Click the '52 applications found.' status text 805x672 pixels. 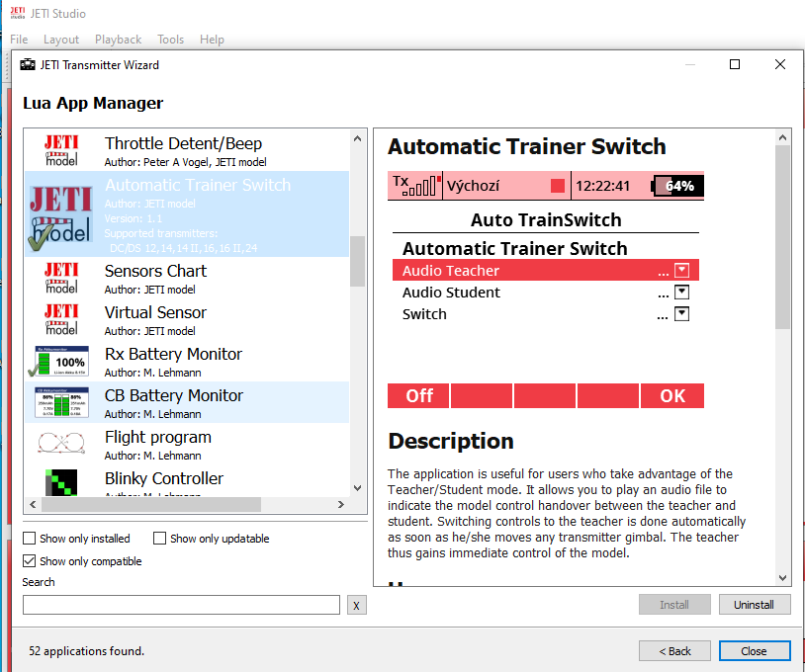pos(87,651)
